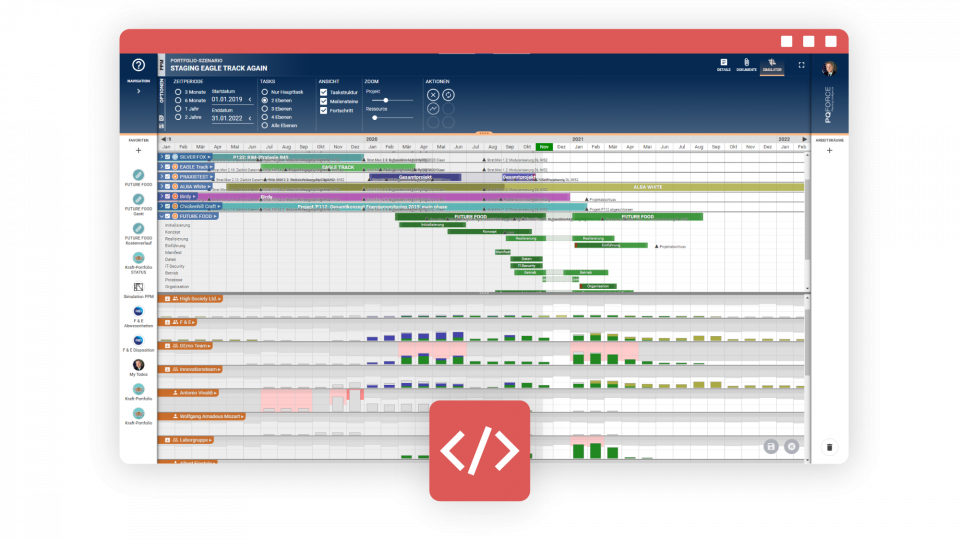This screenshot has width=960, height=540.
Task: Expand the Birdy project row
Action: pos(162,197)
